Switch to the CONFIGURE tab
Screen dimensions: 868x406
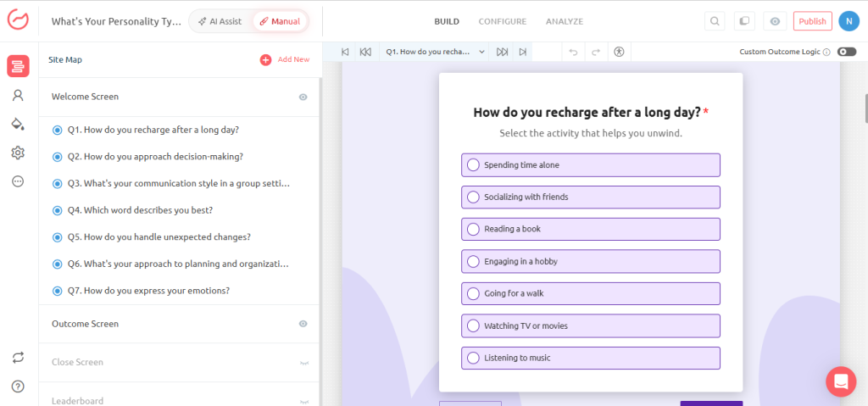[503, 21]
